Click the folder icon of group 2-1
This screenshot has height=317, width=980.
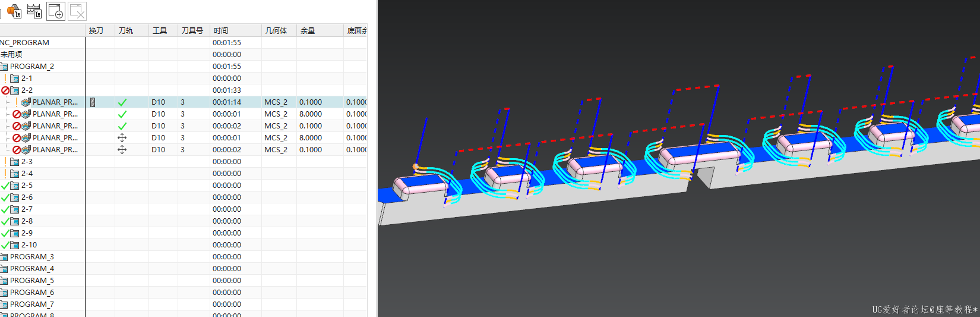coord(15,79)
